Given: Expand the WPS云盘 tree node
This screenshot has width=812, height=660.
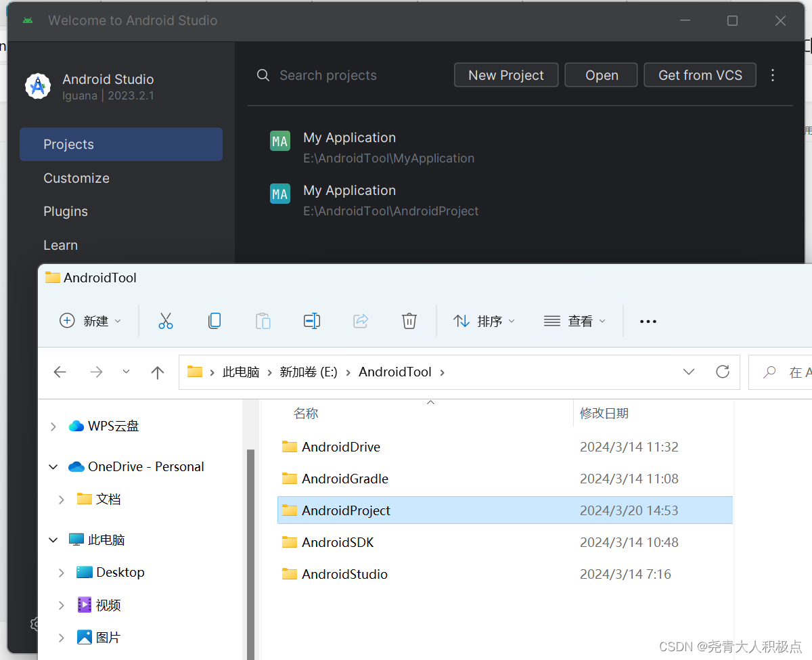Looking at the screenshot, I should (53, 426).
